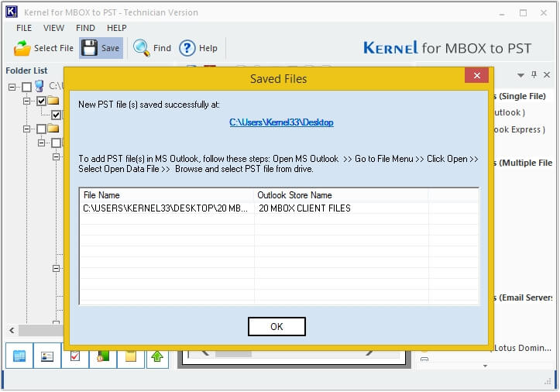Uncheck the checked child item under first folder
Image resolution: width=560 pixels, height=392 pixels.
56,115
